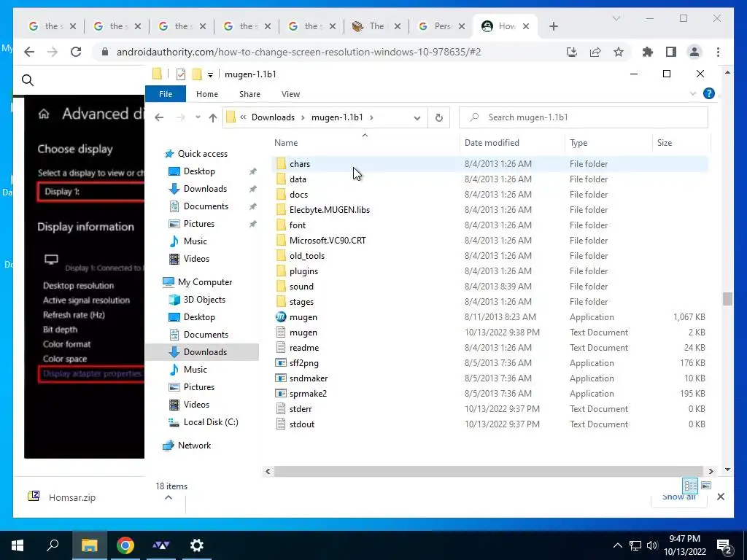Open the data folder
747x560 pixels.
(298, 179)
